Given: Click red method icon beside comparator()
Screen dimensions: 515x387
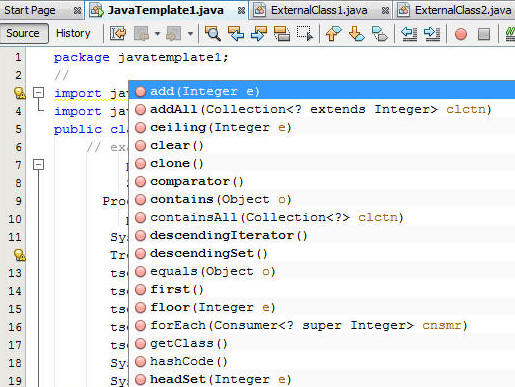Looking at the screenshot, I should click(140, 181).
